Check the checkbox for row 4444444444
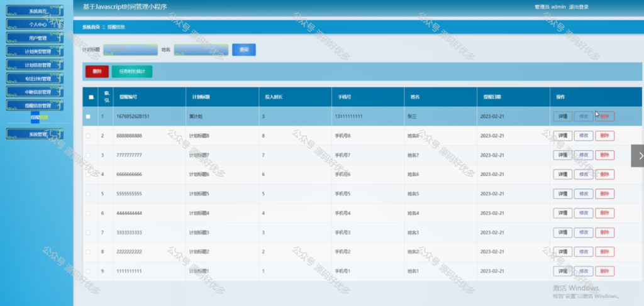644x306 pixels. tap(88, 213)
